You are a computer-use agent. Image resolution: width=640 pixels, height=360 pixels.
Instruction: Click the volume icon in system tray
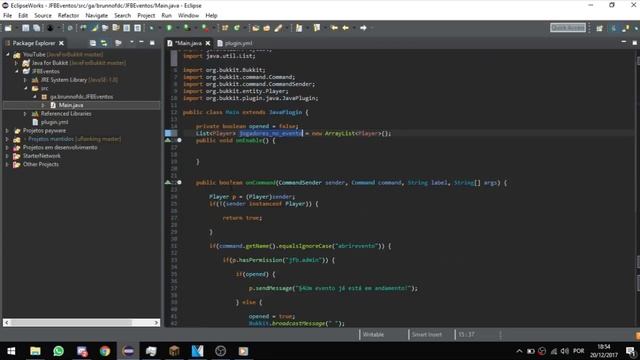564,351
